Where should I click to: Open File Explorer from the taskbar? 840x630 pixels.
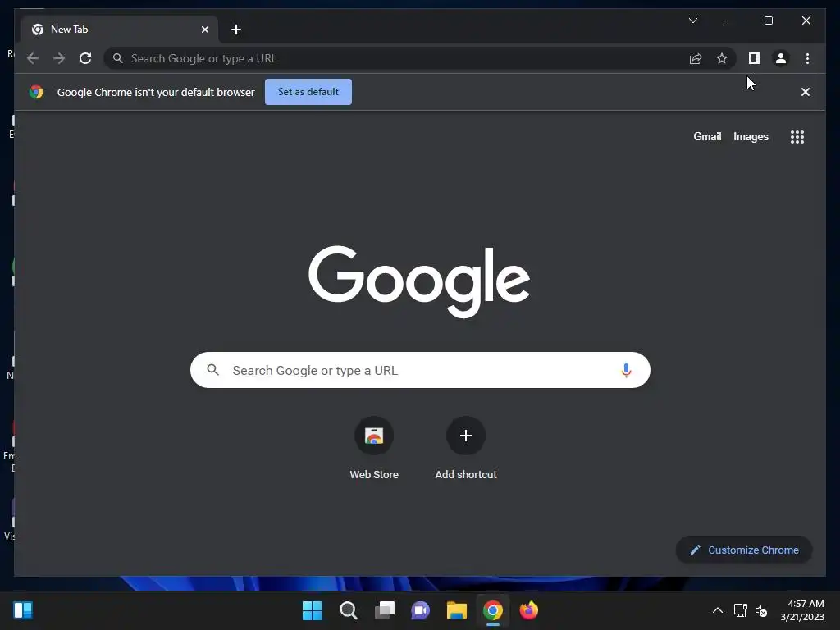click(x=456, y=610)
